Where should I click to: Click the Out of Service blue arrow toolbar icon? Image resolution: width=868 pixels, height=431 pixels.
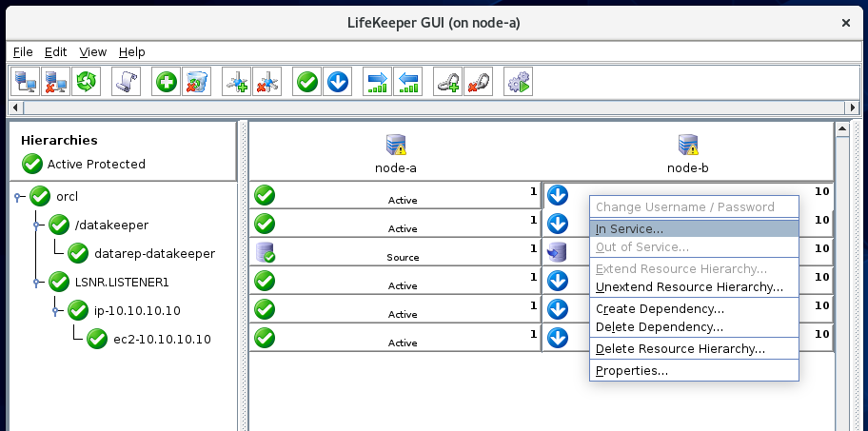click(x=337, y=81)
